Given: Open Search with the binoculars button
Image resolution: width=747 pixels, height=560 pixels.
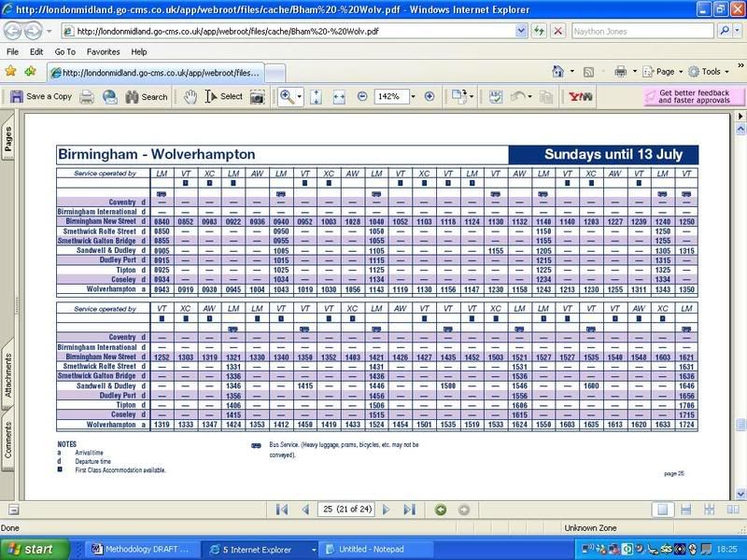Looking at the screenshot, I should [147, 97].
